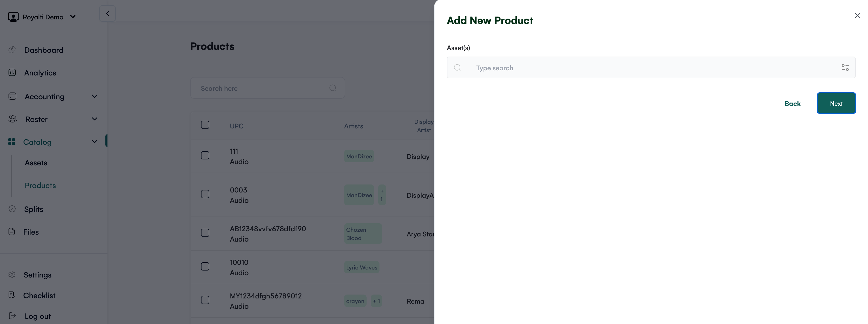This screenshot has height=324, width=868.
Task: Click the +1 artists badge in row 0003
Action: click(x=382, y=195)
